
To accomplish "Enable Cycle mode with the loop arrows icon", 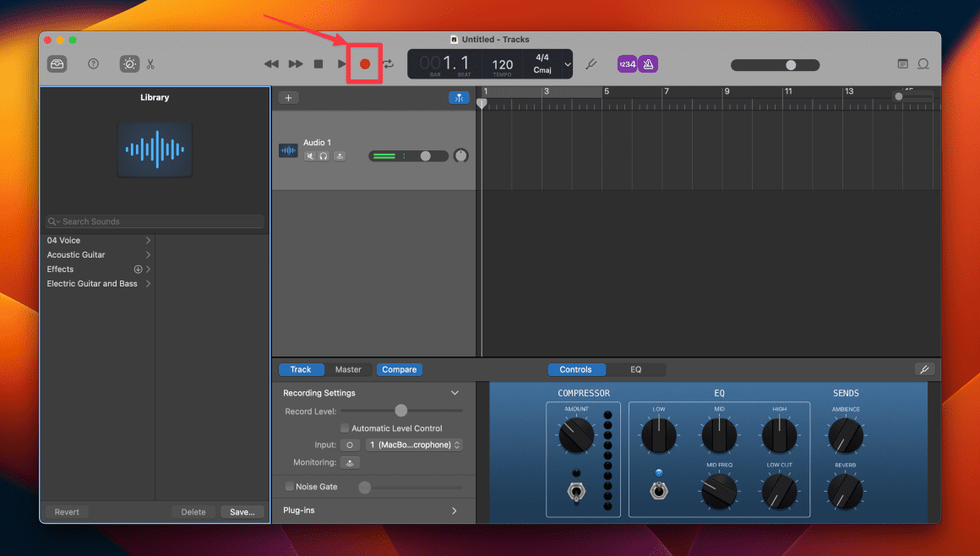I will coord(388,63).
